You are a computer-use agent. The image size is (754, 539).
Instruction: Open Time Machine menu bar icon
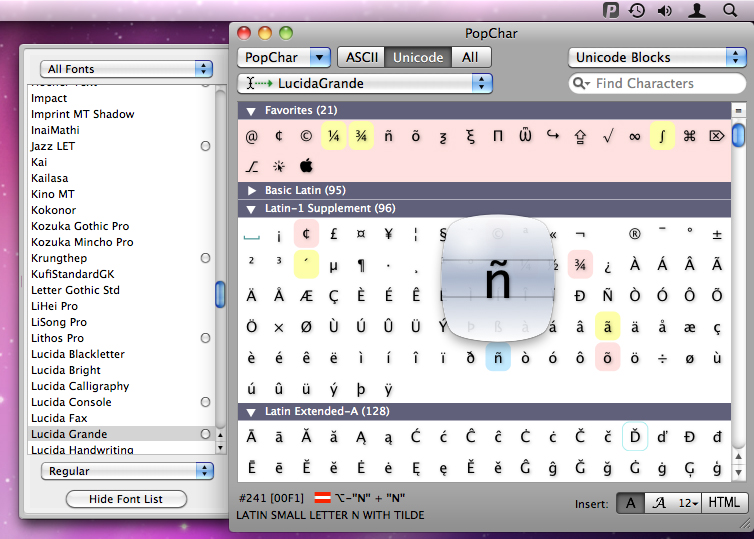tap(637, 10)
